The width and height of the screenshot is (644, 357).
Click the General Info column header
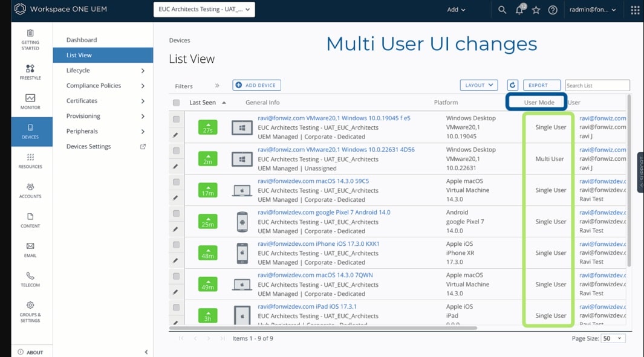(x=262, y=102)
